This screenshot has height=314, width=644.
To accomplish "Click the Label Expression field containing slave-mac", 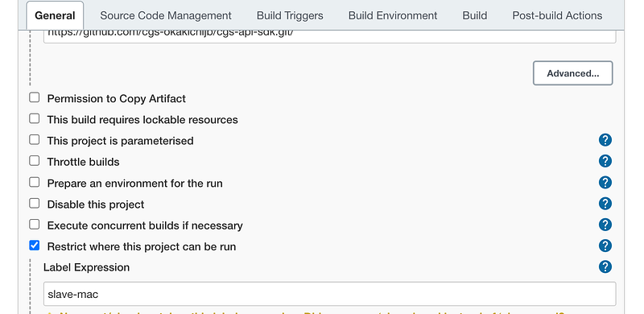I will click(330, 294).
